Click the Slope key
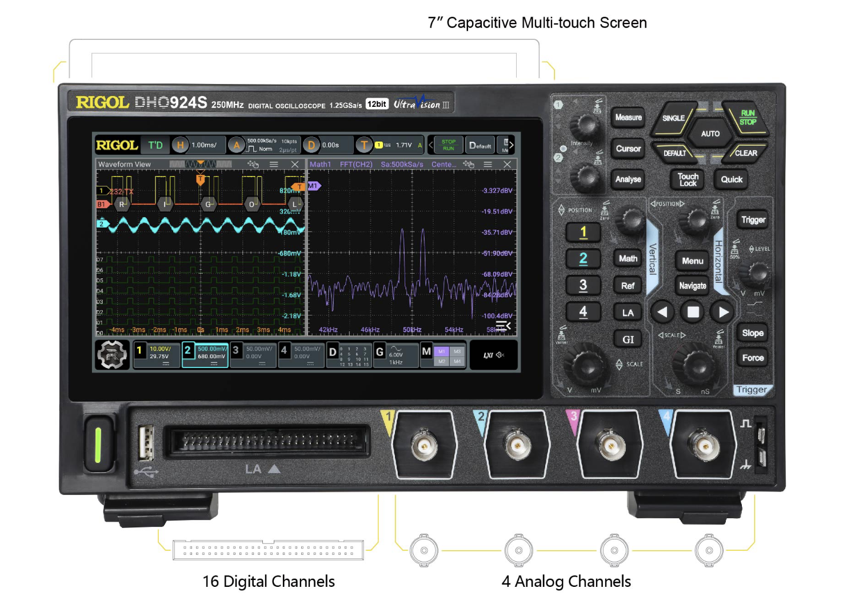The width and height of the screenshot is (855, 616). tap(753, 333)
